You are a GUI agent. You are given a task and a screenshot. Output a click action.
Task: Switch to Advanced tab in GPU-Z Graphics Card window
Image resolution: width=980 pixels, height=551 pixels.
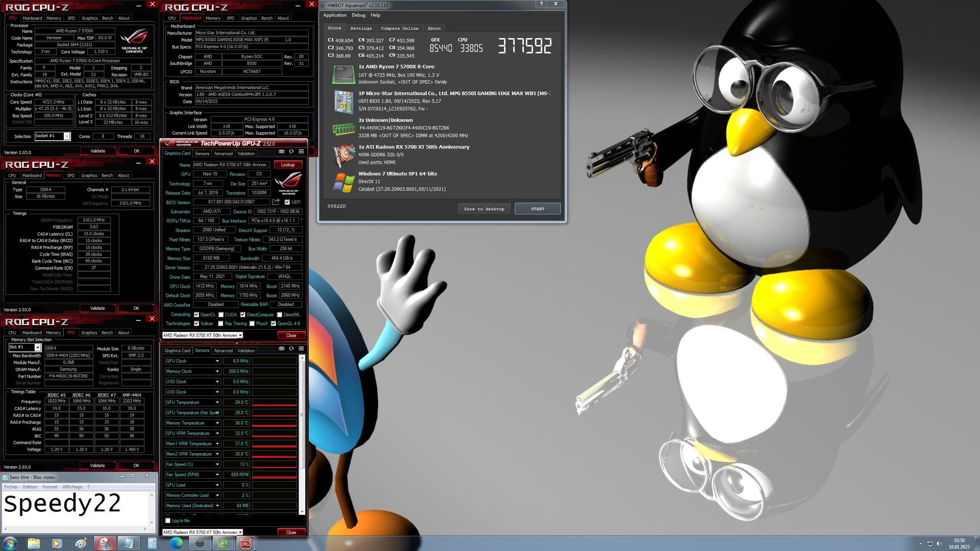(x=223, y=154)
